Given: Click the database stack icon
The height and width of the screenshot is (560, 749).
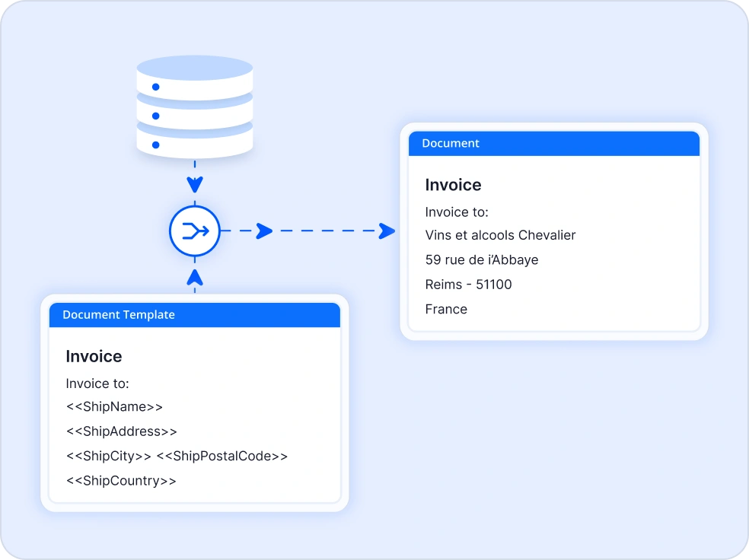Looking at the screenshot, I should pos(194,107).
